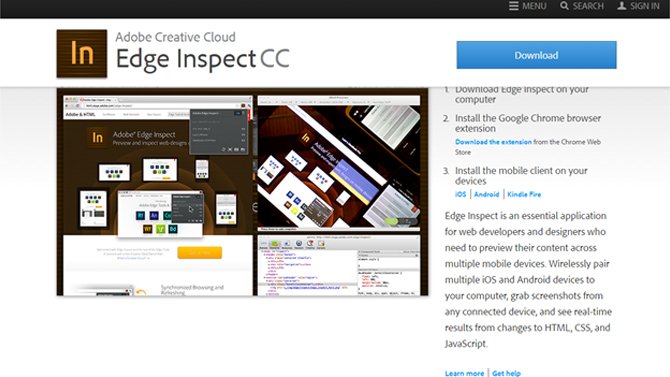670x377 pixels.
Task: Open the Kindle Fire client link
Action: [x=524, y=194]
